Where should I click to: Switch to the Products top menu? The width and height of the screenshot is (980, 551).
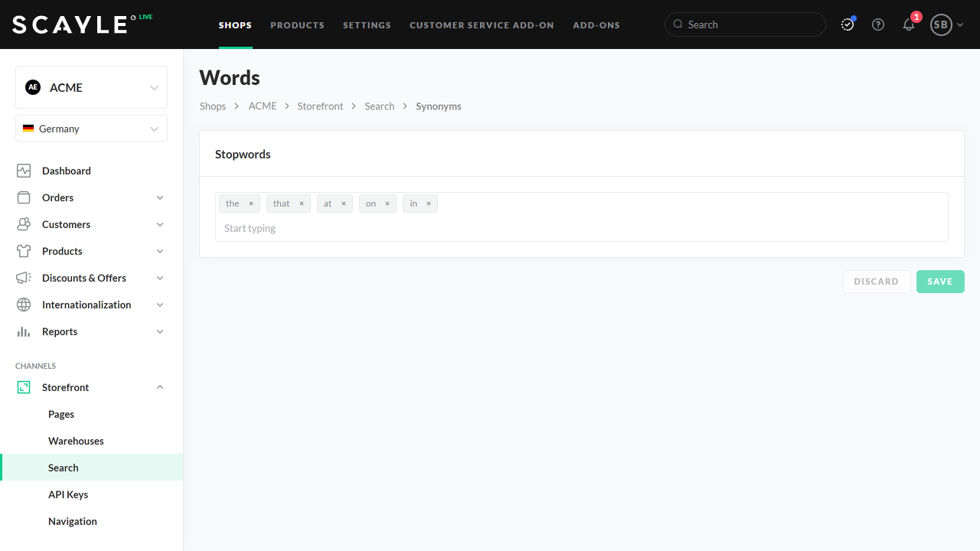pos(297,25)
